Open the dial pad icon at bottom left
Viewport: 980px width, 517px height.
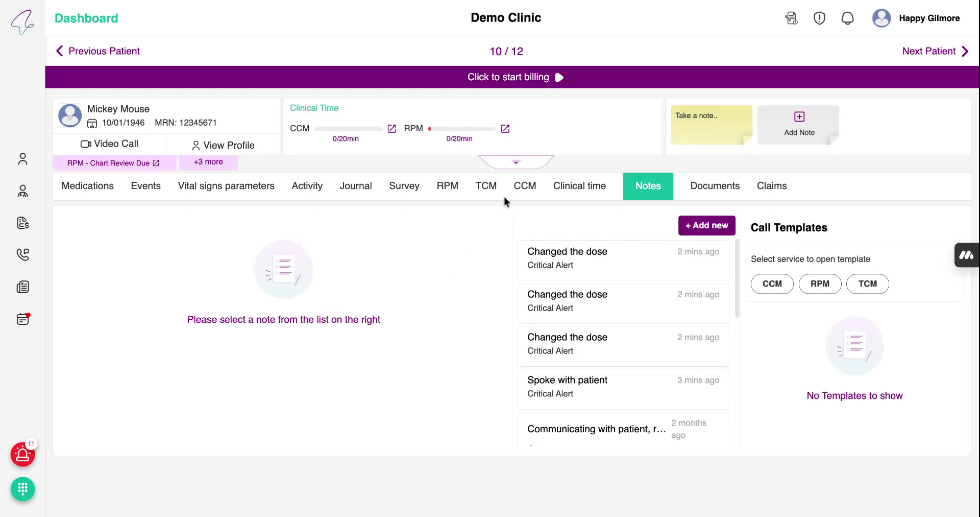22,489
